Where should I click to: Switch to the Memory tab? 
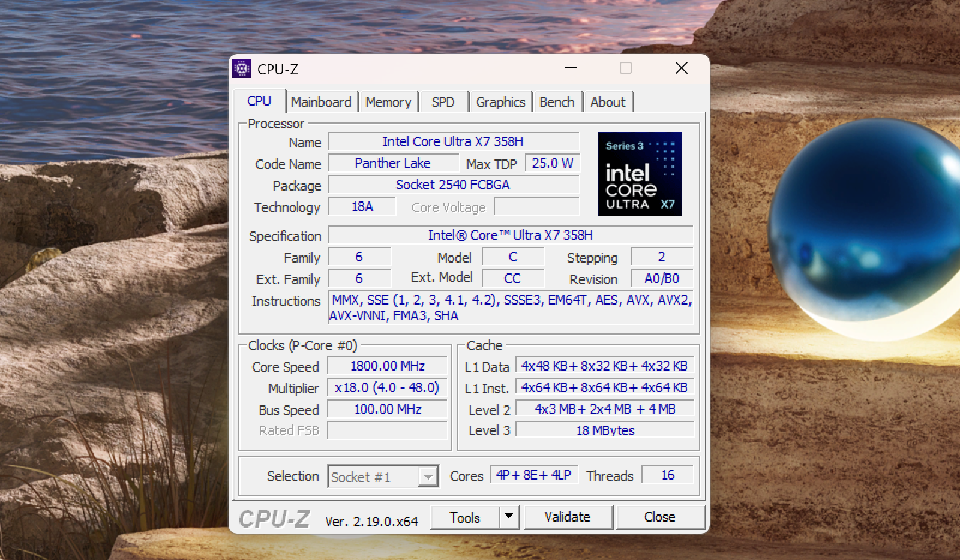388,102
